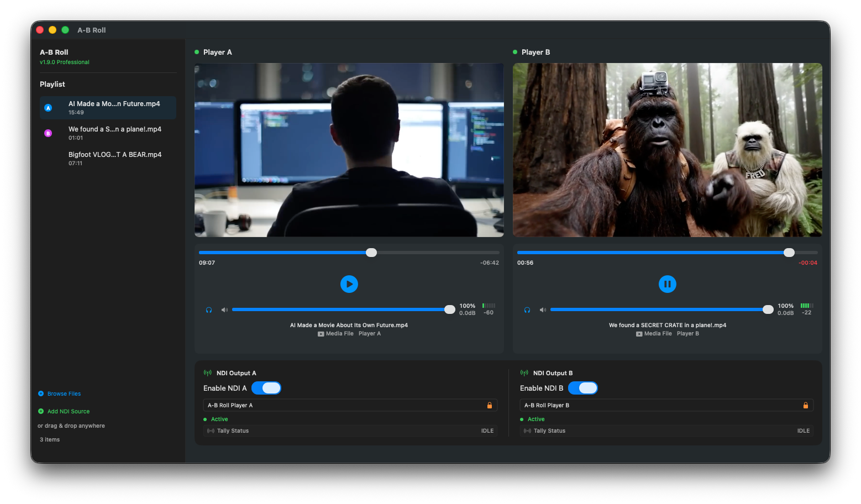Viewport: 861px width, 504px height.
Task: Mute Player A using the speaker icon
Action: pos(224,310)
